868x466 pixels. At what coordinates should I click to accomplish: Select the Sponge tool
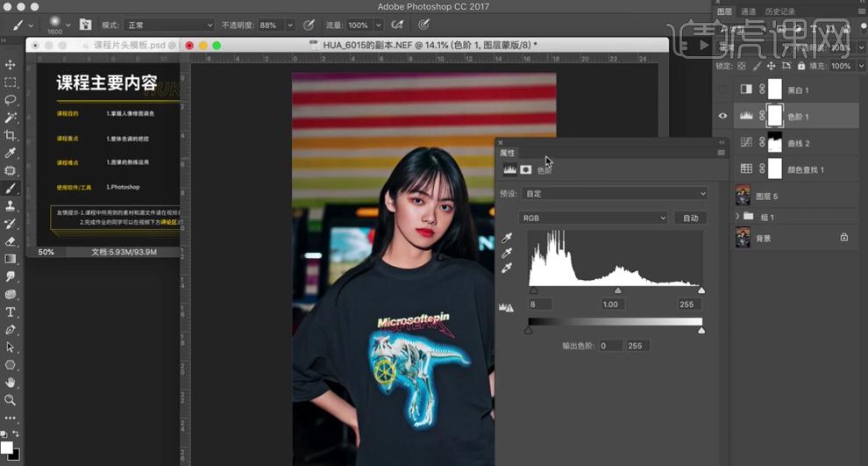(10, 294)
